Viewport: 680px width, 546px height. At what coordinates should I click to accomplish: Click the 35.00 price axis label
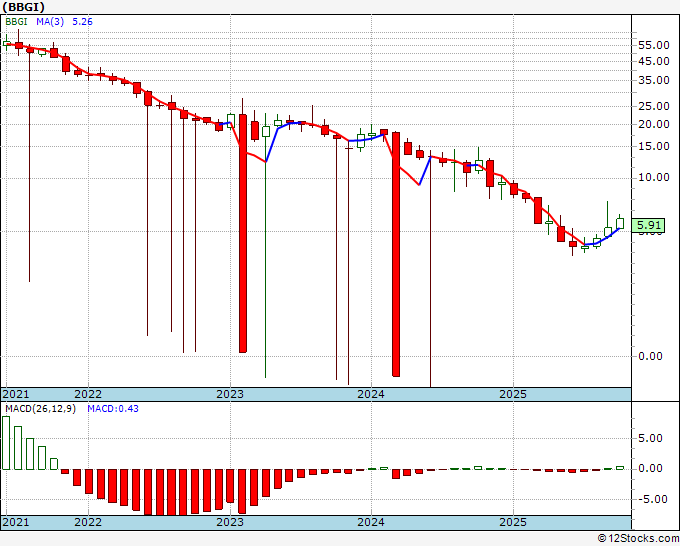pos(654,81)
